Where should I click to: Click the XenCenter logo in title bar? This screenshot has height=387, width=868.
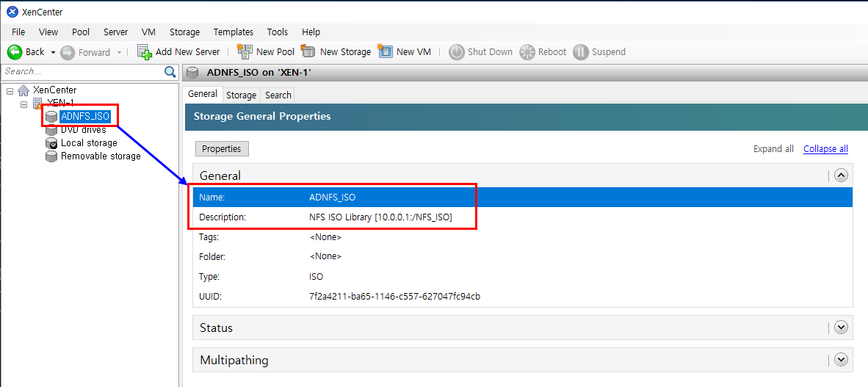[x=12, y=12]
